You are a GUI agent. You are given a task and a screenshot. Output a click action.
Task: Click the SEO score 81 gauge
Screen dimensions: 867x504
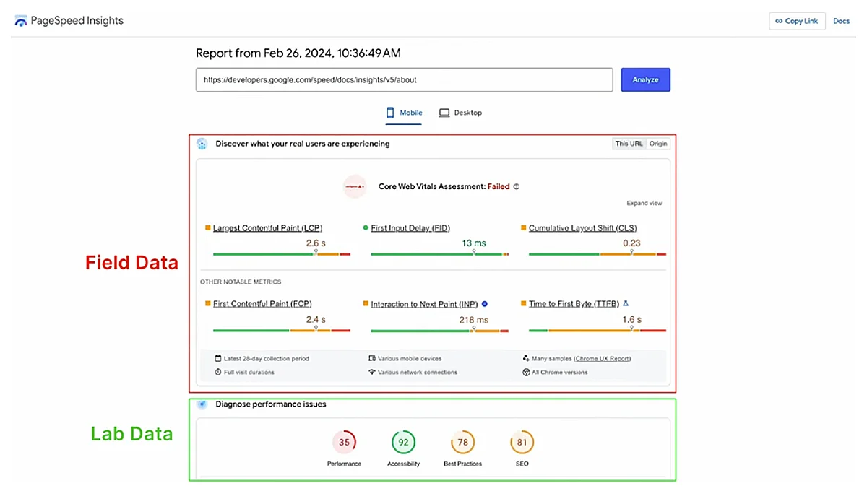click(522, 442)
